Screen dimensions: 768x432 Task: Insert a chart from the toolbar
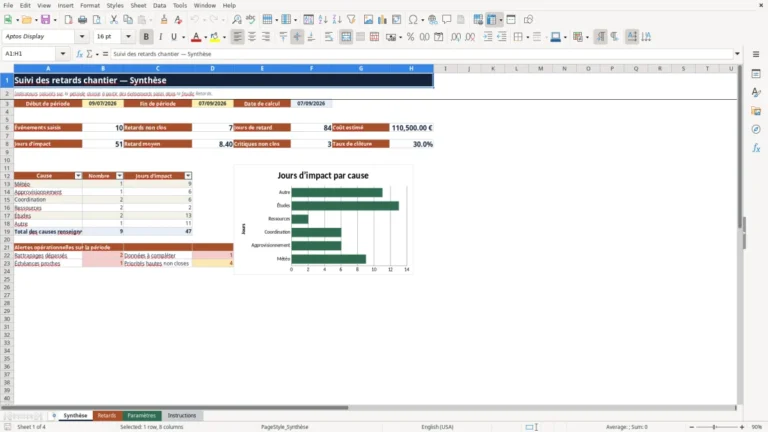point(382,20)
